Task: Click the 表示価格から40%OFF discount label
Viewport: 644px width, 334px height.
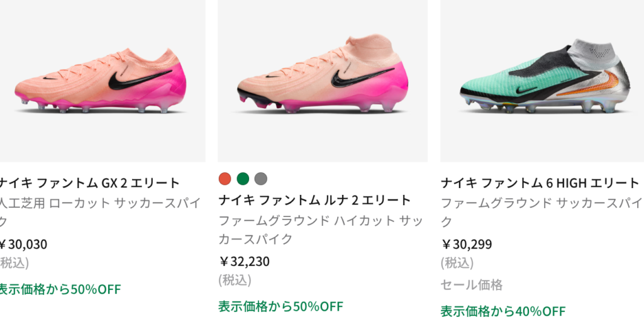Action: coord(502,311)
